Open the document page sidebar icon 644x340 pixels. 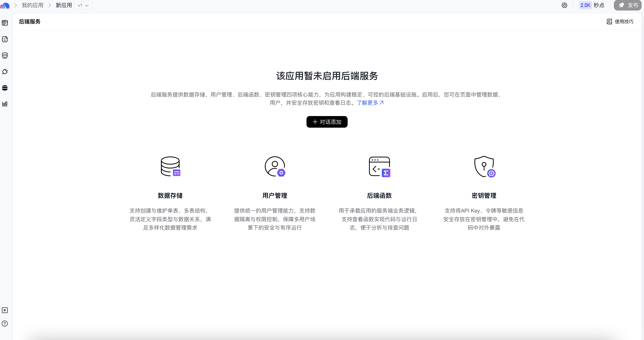(x=5, y=39)
